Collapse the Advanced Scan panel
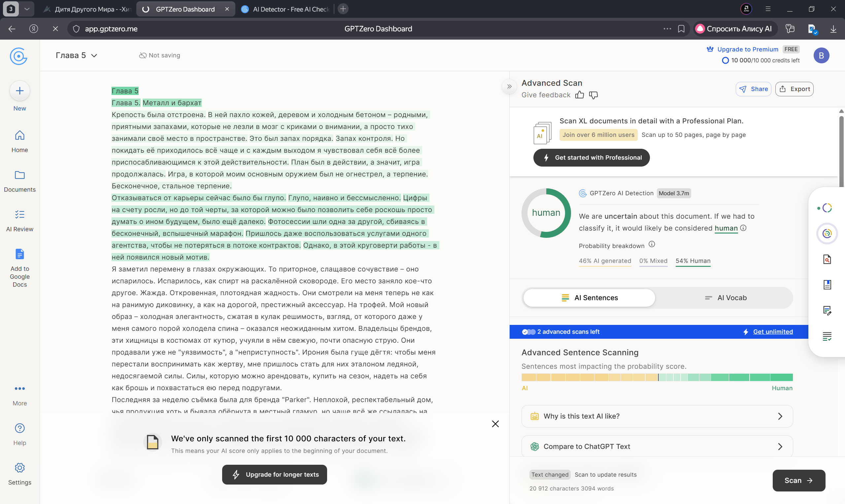This screenshot has width=845, height=504. [509, 86]
